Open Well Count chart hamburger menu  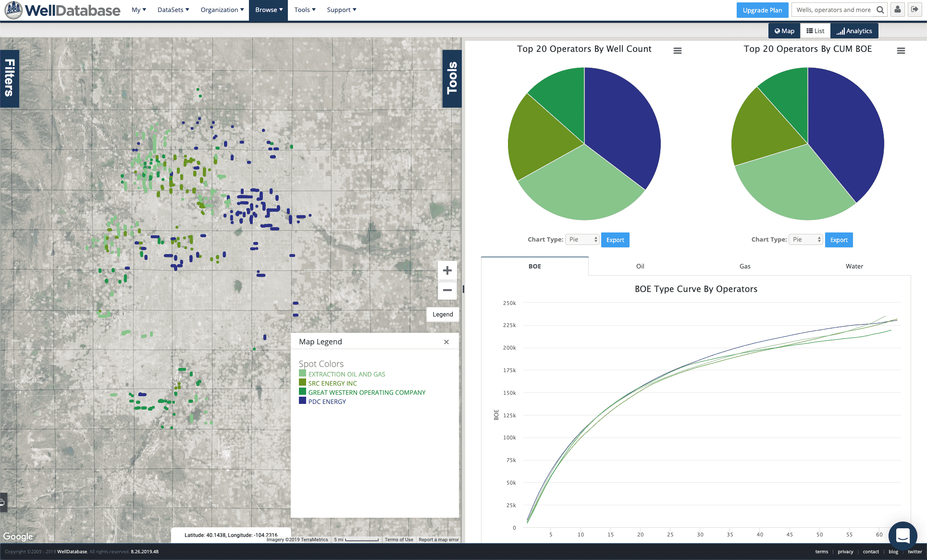[x=678, y=50]
